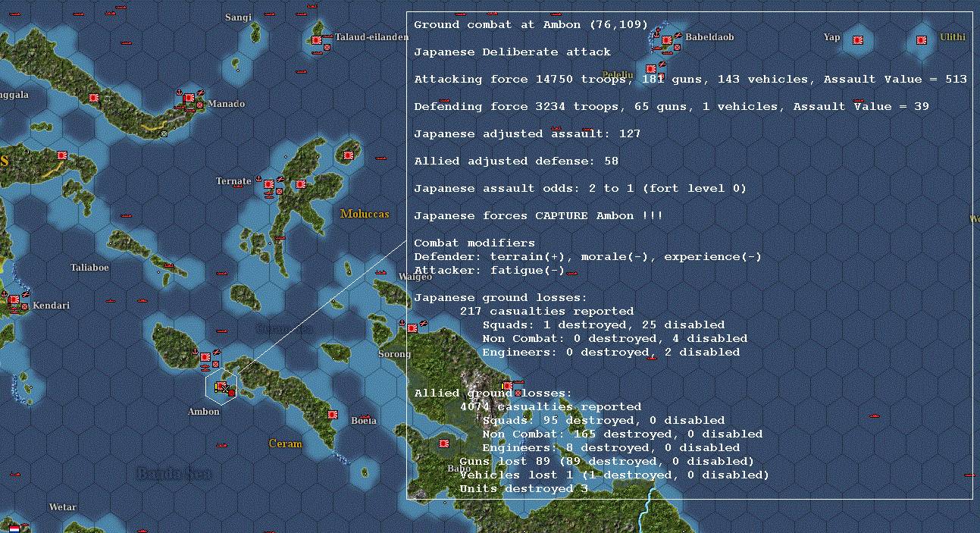The image size is (980, 533).
Task: Click the Kendari map label
Action: pyautogui.click(x=52, y=306)
